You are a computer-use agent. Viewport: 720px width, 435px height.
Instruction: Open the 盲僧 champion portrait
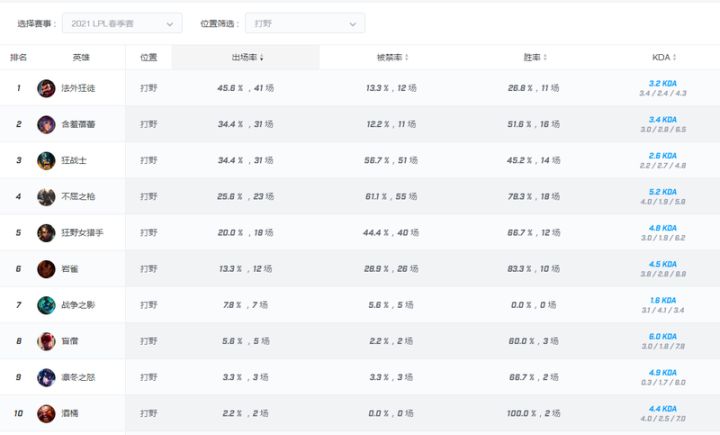coord(46,341)
